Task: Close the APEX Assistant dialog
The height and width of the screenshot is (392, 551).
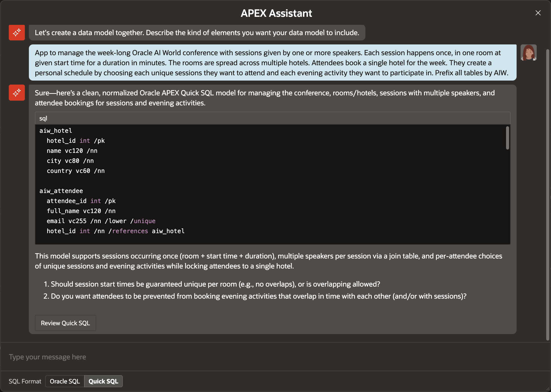Action: click(x=538, y=13)
